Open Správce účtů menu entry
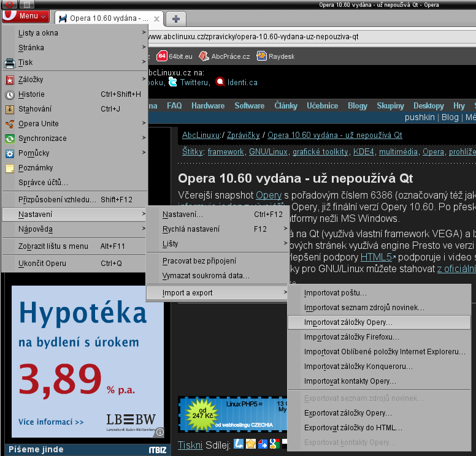This screenshot has width=476, height=456. click(x=75, y=183)
